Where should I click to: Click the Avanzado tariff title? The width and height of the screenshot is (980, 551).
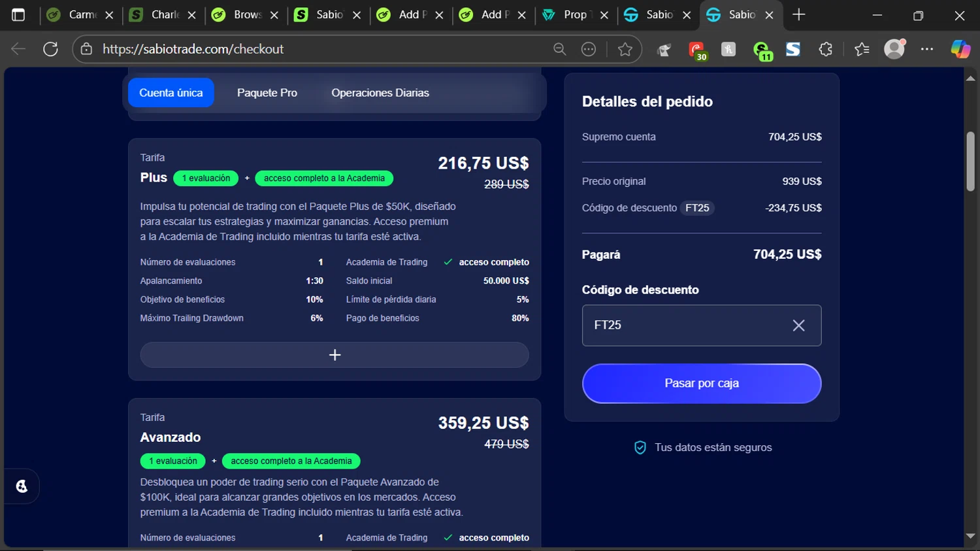point(171,437)
